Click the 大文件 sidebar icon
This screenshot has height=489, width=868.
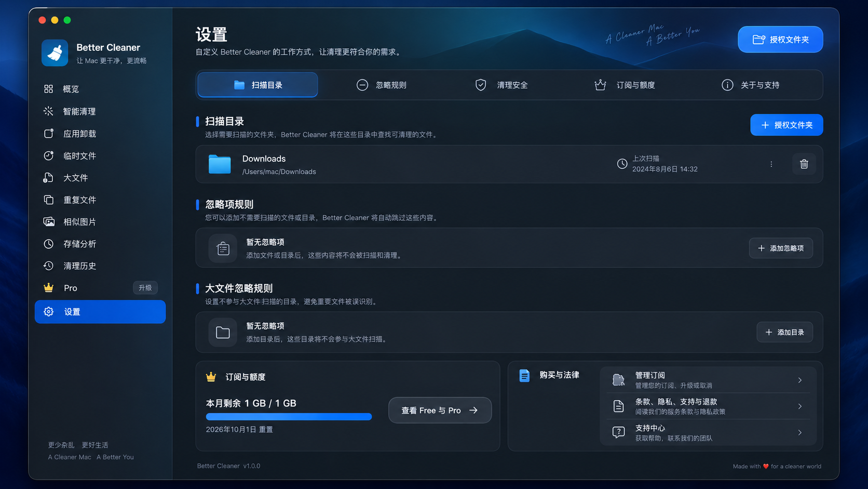click(48, 178)
